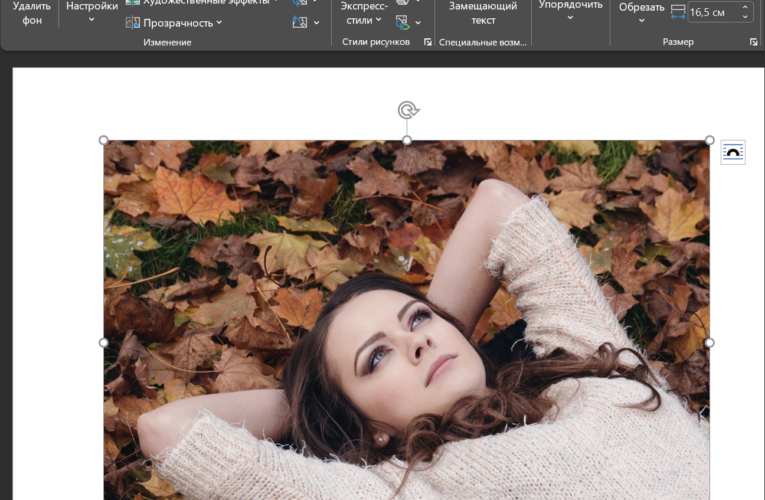Click the left-middle sizing handle
This screenshot has width=765, height=500.
pos(103,342)
